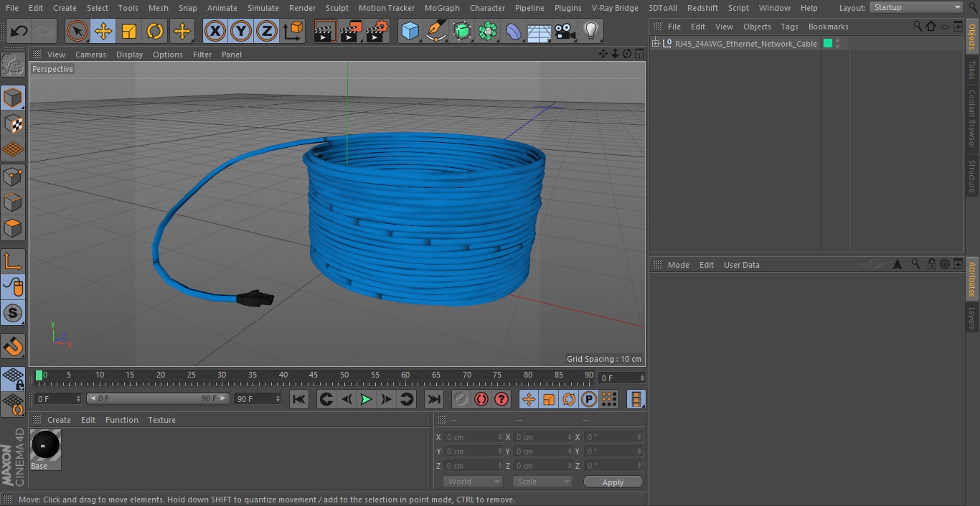Open the Content Browser side tab
This screenshot has height=506, width=980.
[x=972, y=118]
